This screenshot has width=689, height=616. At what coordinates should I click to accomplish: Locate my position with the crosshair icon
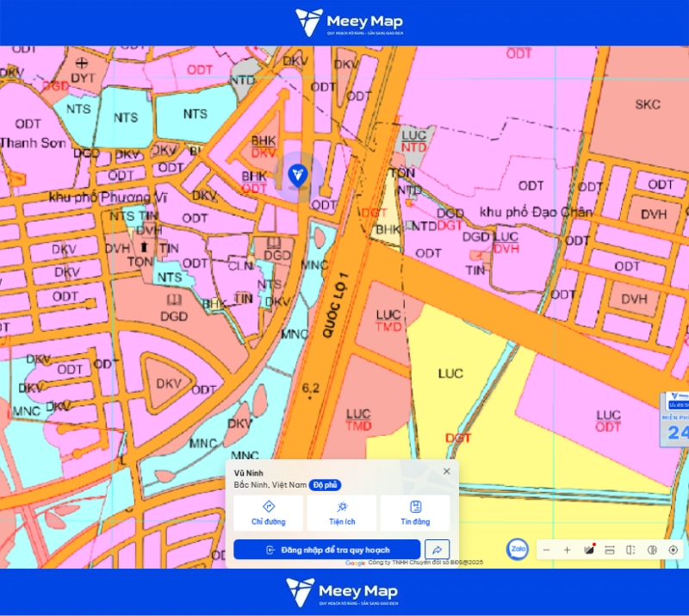(x=673, y=550)
